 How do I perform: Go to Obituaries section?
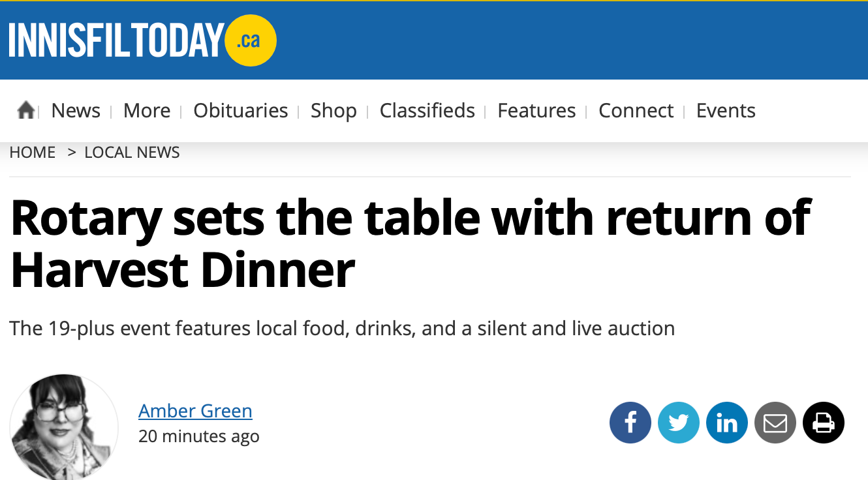(240, 111)
